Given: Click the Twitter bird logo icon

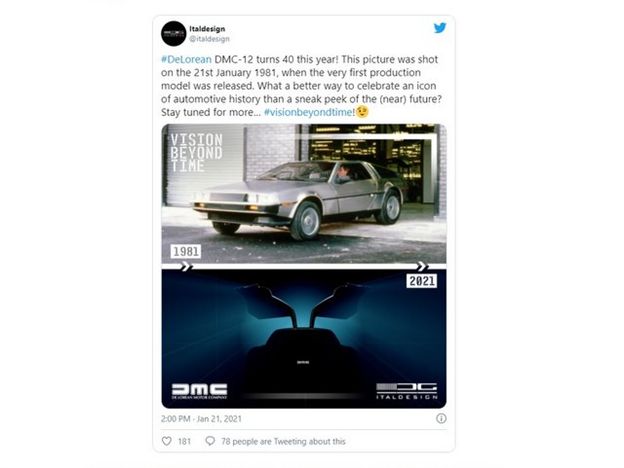Looking at the screenshot, I should 440,28.
